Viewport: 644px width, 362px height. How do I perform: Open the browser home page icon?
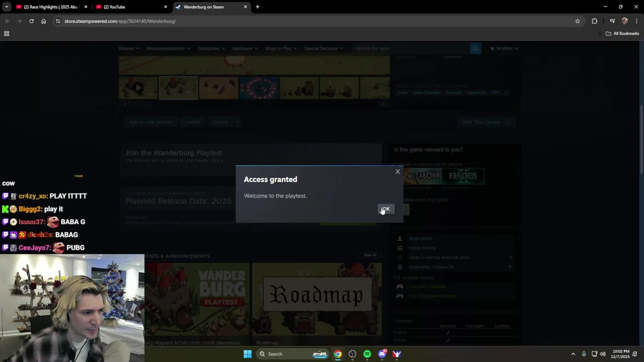coord(43,21)
